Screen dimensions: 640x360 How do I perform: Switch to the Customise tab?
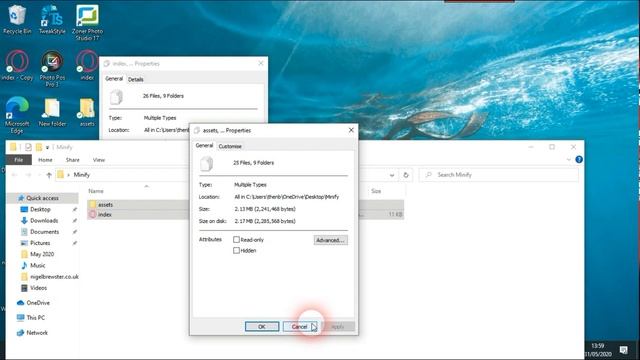(x=230, y=146)
